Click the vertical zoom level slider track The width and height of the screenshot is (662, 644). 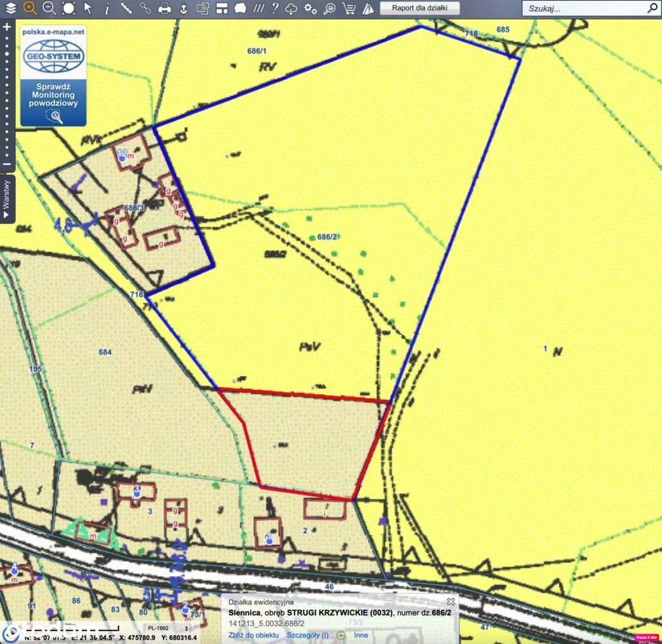coord(6,96)
